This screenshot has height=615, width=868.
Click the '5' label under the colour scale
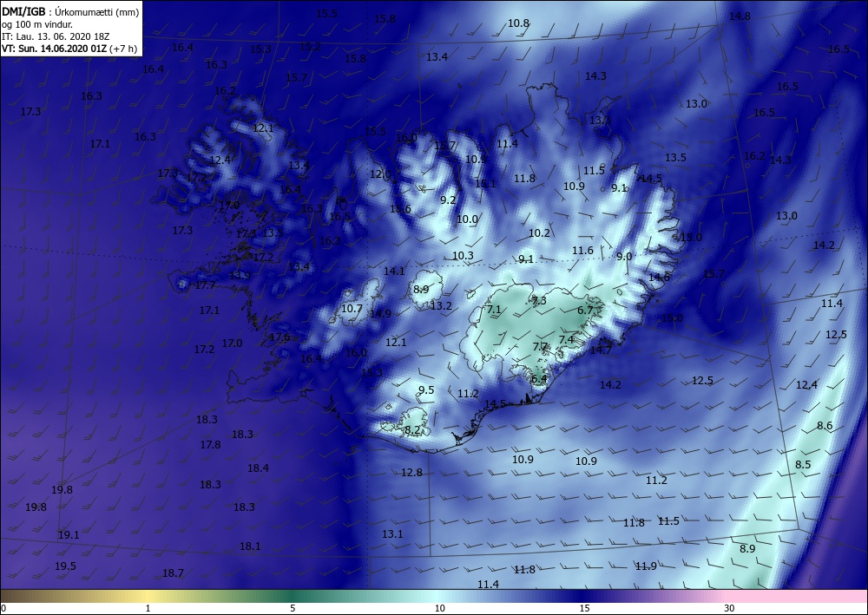coord(293,608)
